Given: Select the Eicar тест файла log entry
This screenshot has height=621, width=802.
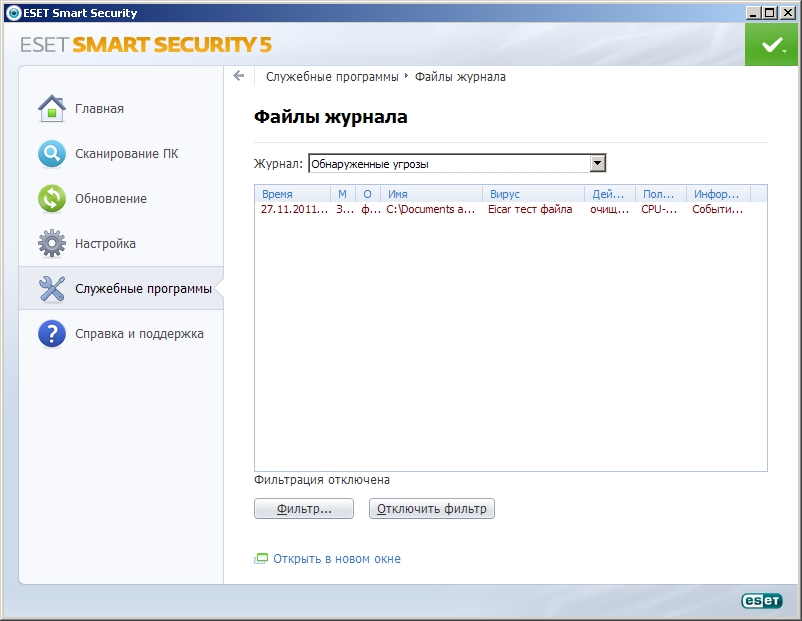Looking at the screenshot, I should [529, 210].
